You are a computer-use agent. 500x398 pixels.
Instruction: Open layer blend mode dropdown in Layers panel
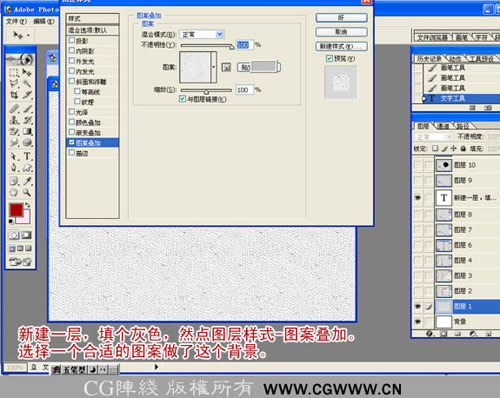434,137
